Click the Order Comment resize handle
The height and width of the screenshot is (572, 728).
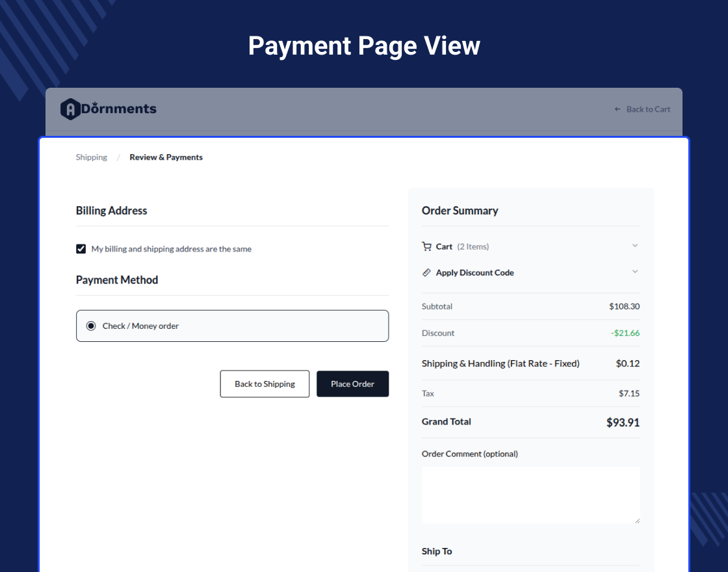[637, 521]
